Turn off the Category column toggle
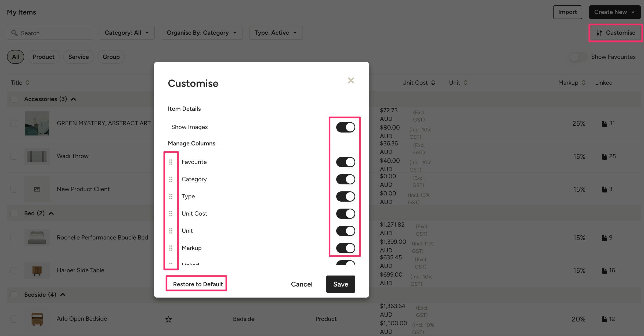The image size is (644, 336). [345, 179]
